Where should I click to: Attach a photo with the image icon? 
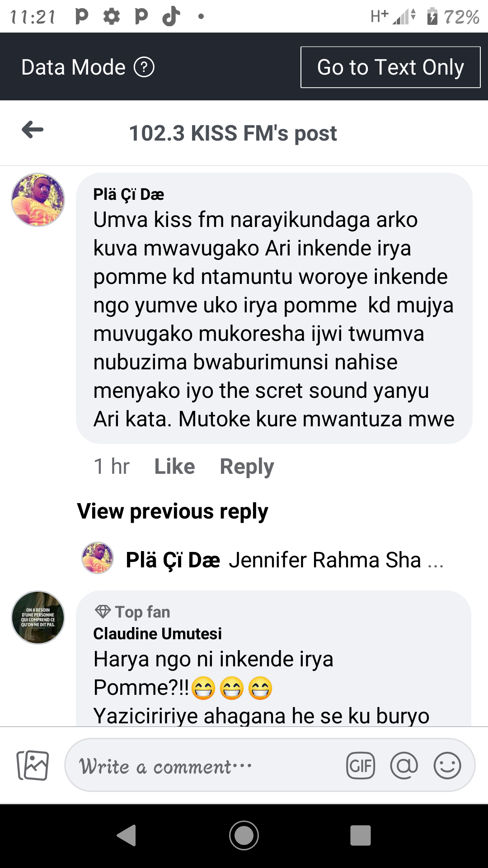point(33,765)
